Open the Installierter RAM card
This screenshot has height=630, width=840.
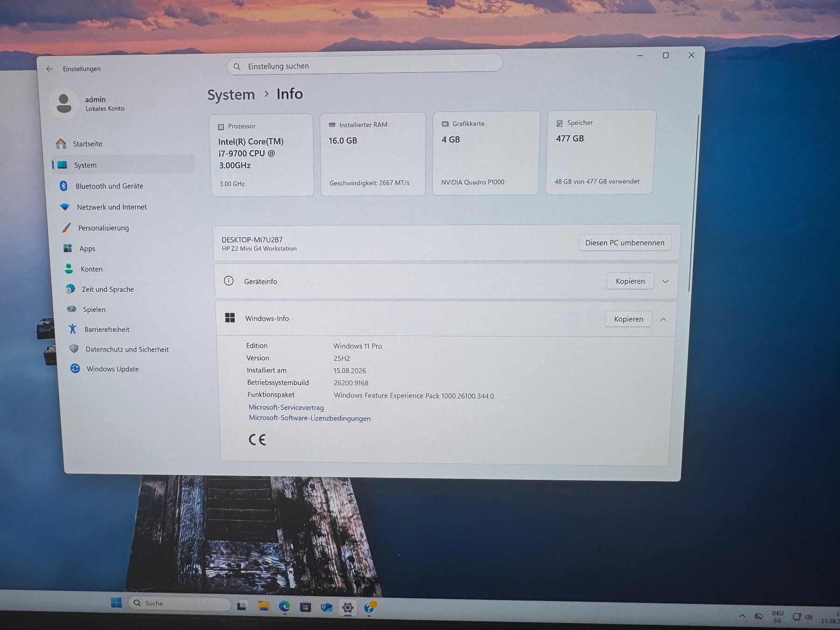coord(373,154)
